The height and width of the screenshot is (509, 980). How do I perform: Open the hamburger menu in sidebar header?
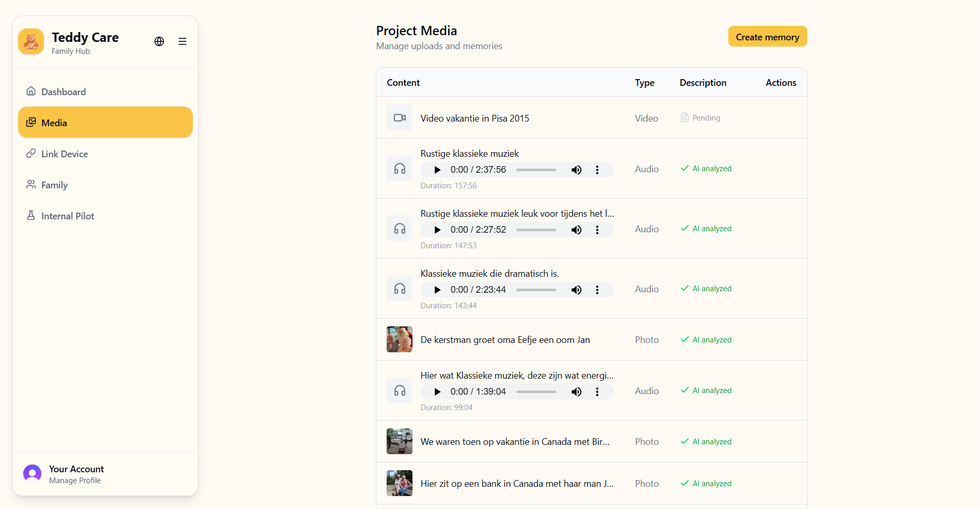pyautogui.click(x=182, y=41)
